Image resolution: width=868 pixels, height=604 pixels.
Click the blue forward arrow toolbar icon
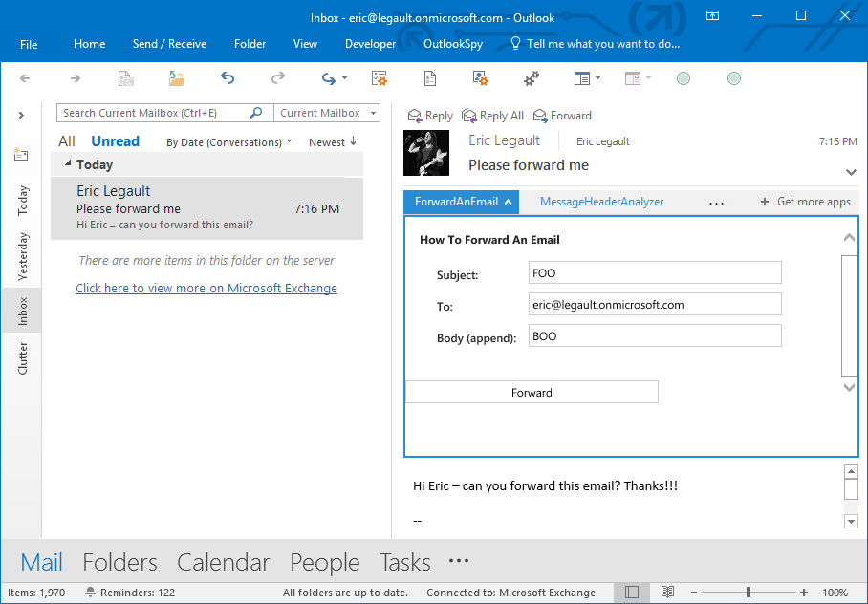(x=329, y=79)
